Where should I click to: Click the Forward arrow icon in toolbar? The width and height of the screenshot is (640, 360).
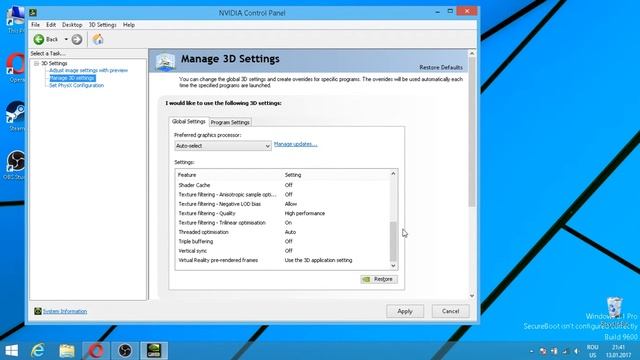77,39
